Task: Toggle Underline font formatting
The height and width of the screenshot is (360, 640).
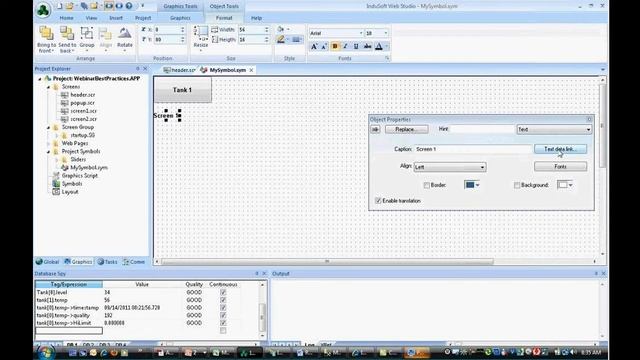Action: point(356,47)
